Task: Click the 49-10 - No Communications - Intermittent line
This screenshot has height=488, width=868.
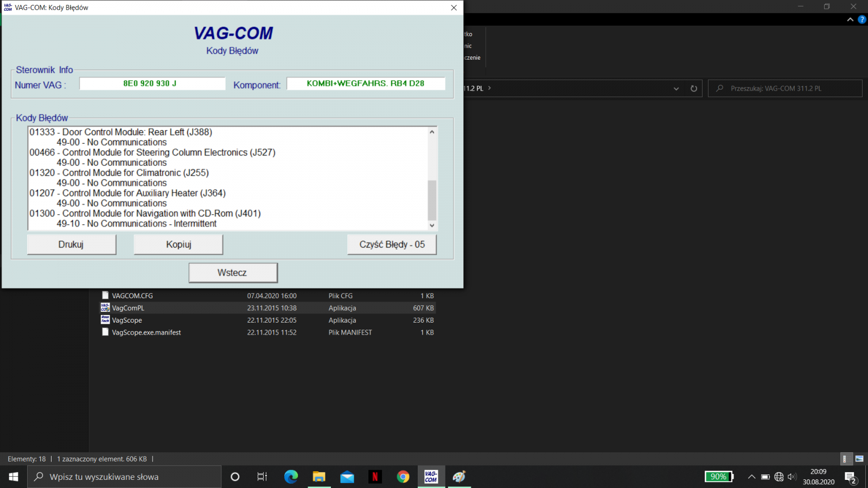Action: (137, 224)
